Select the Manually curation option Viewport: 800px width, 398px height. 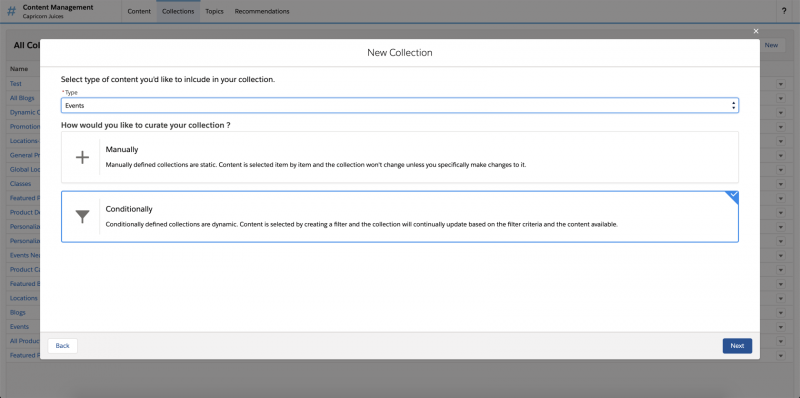coord(399,157)
